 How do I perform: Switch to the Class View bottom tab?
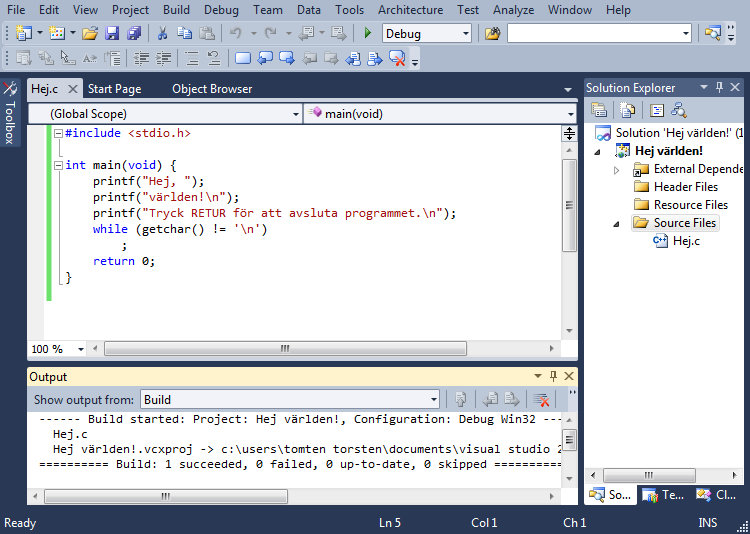click(717, 495)
